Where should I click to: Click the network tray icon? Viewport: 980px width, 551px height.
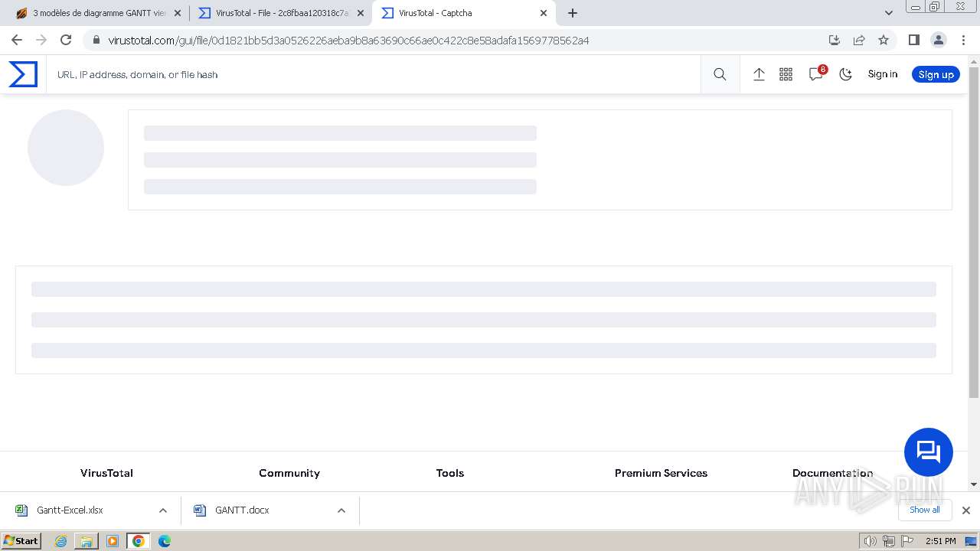point(889,541)
